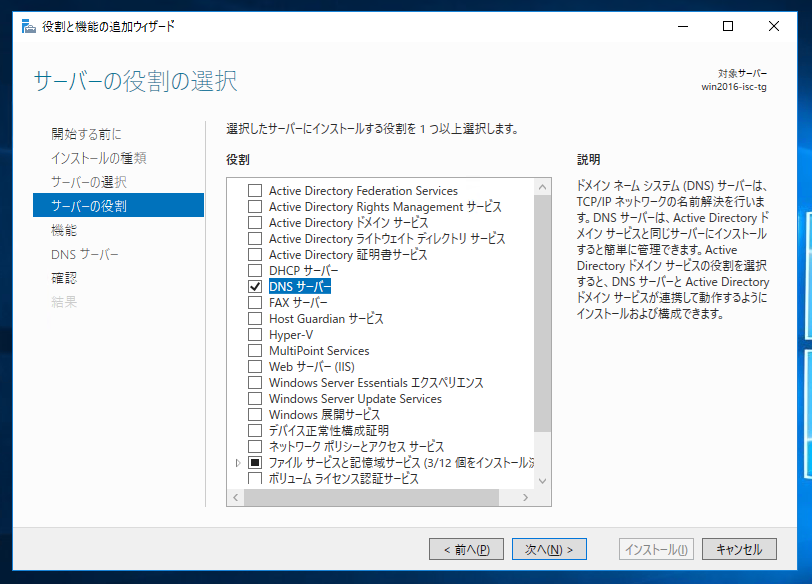Select the MultiPoint Services label text
The height and width of the screenshot is (584, 812).
pyautogui.click(x=318, y=351)
